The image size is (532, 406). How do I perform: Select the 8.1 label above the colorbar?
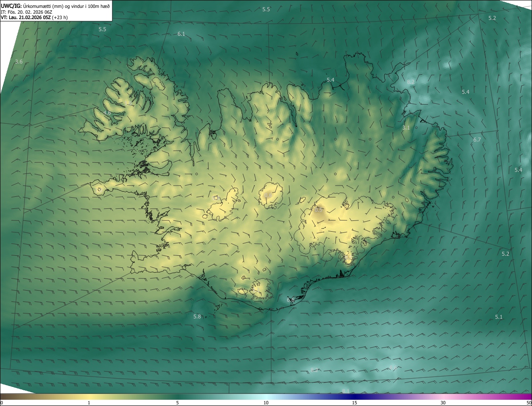click(345, 391)
